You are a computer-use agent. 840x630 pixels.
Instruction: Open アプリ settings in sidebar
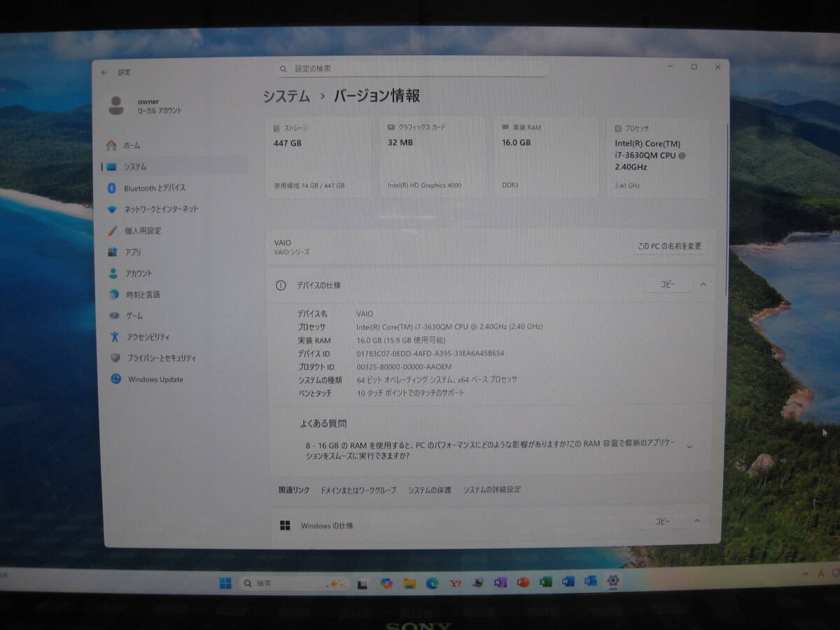(133, 252)
